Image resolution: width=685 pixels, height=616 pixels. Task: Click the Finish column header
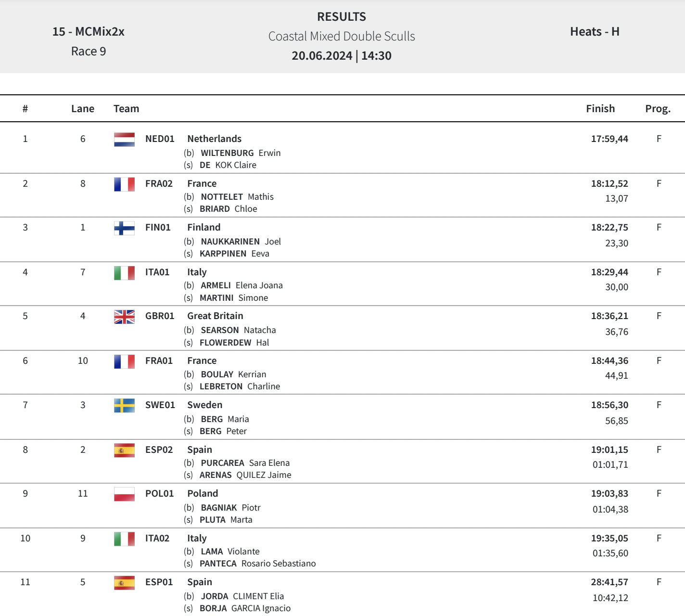click(x=600, y=109)
